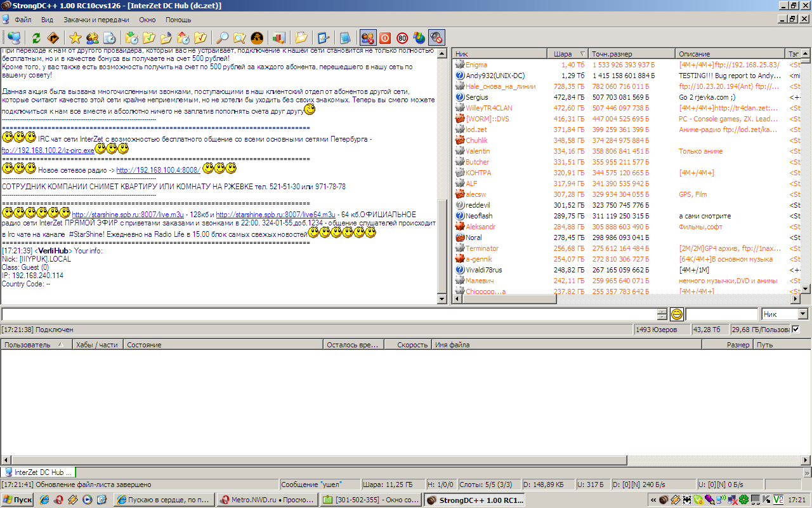812x508 pixels.
Task: Open Favorite Hubs star icon
Action: click(x=75, y=37)
